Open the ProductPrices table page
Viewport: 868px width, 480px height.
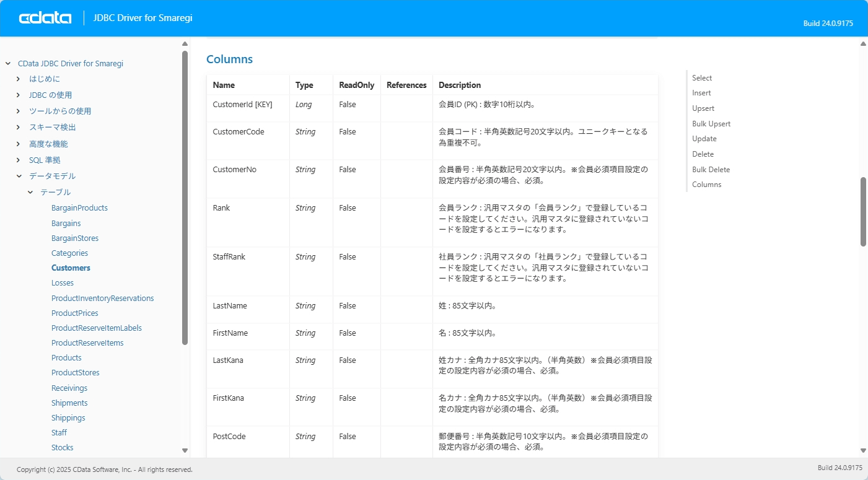(x=75, y=313)
